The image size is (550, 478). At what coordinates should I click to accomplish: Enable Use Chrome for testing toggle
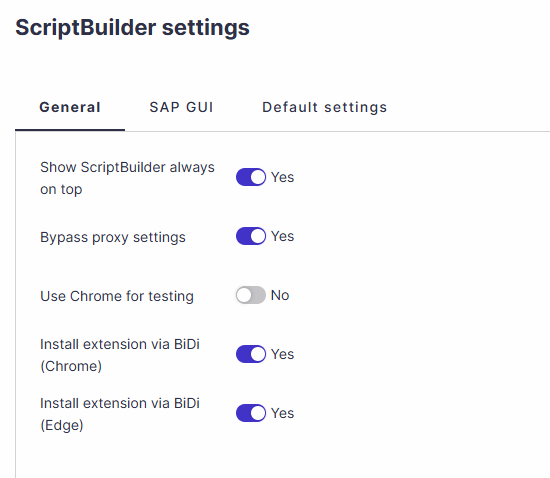[x=251, y=295]
